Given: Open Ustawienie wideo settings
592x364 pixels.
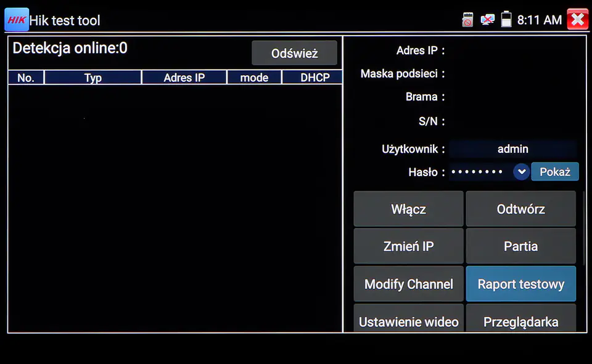Looking at the screenshot, I should [x=408, y=320].
